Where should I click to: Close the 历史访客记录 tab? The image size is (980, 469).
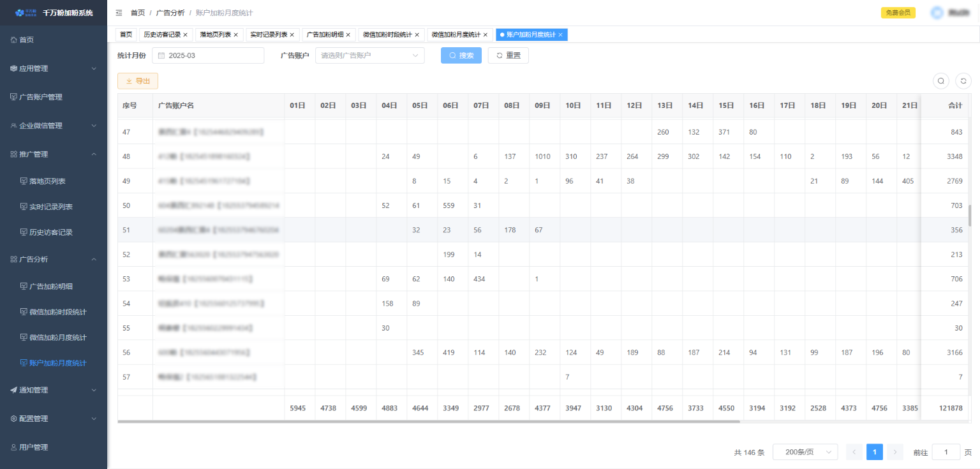pyautogui.click(x=185, y=35)
